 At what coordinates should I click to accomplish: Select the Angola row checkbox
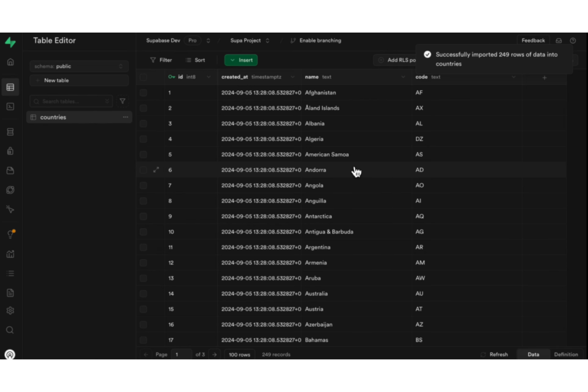click(x=143, y=185)
